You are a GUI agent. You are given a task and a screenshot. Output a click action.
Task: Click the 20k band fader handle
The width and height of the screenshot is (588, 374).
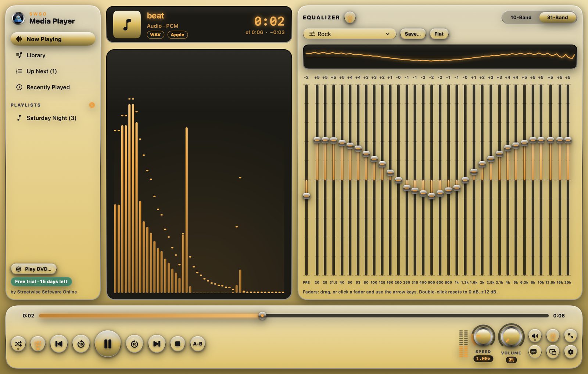(x=568, y=140)
